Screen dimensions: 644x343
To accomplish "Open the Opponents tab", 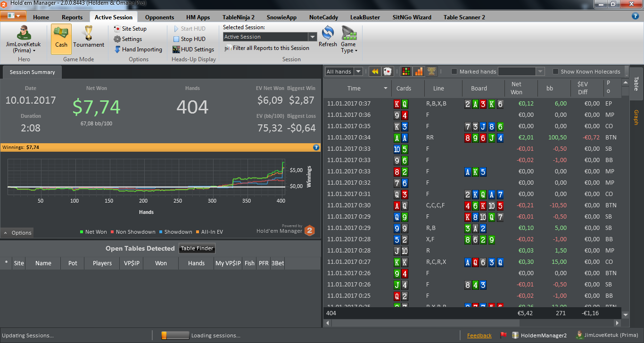I will (159, 17).
